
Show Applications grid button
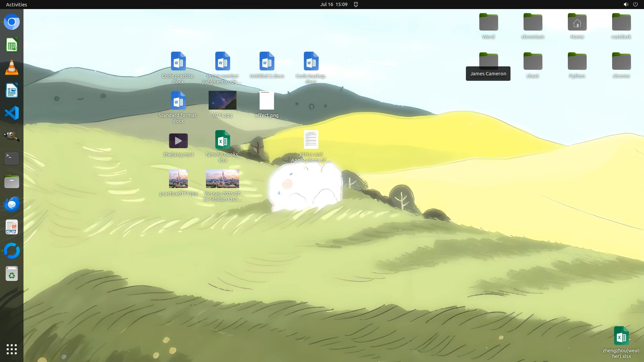coord(12,349)
